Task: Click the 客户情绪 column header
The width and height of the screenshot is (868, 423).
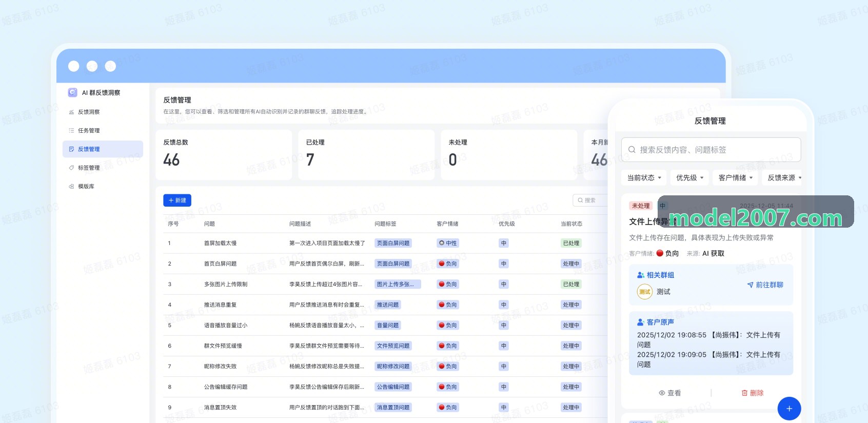Action: point(447,224)
